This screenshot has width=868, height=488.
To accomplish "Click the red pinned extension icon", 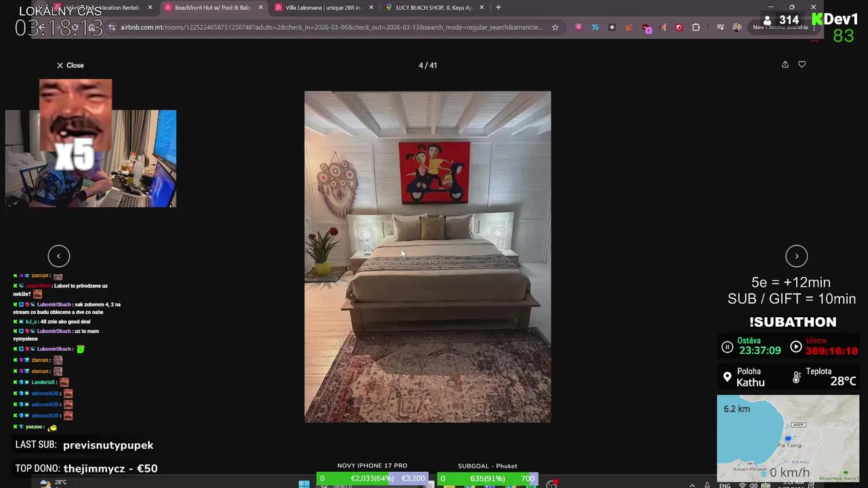I will click(679, 27).
